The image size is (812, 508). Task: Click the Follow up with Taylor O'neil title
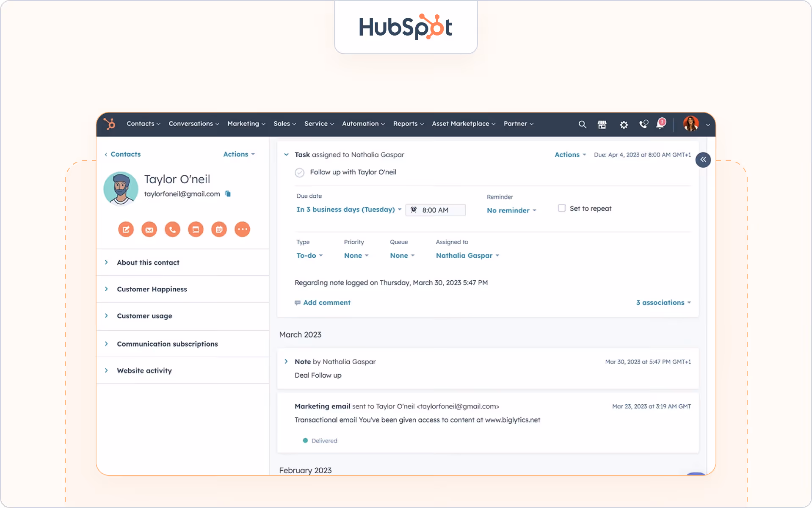pos(353,172)
